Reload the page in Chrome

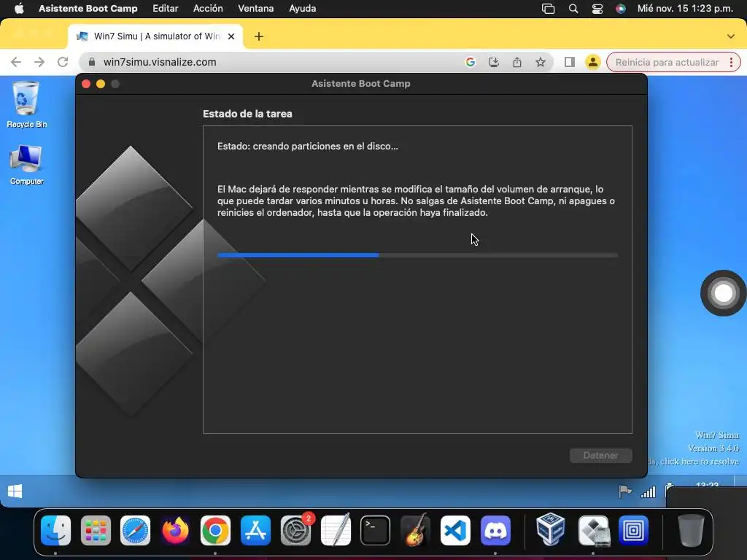point(63,62)
